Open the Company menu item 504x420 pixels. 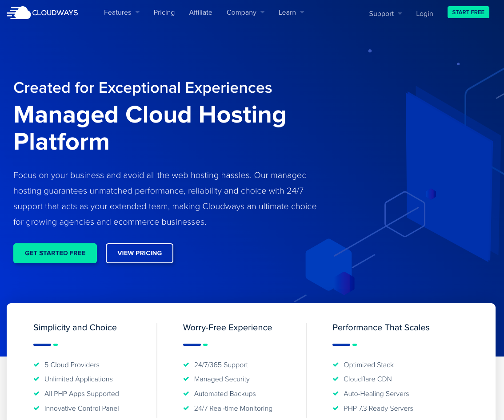coord(241,12)
